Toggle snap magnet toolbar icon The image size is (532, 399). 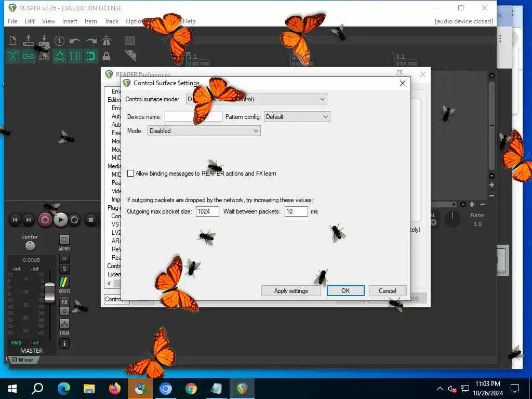[90, 56]
